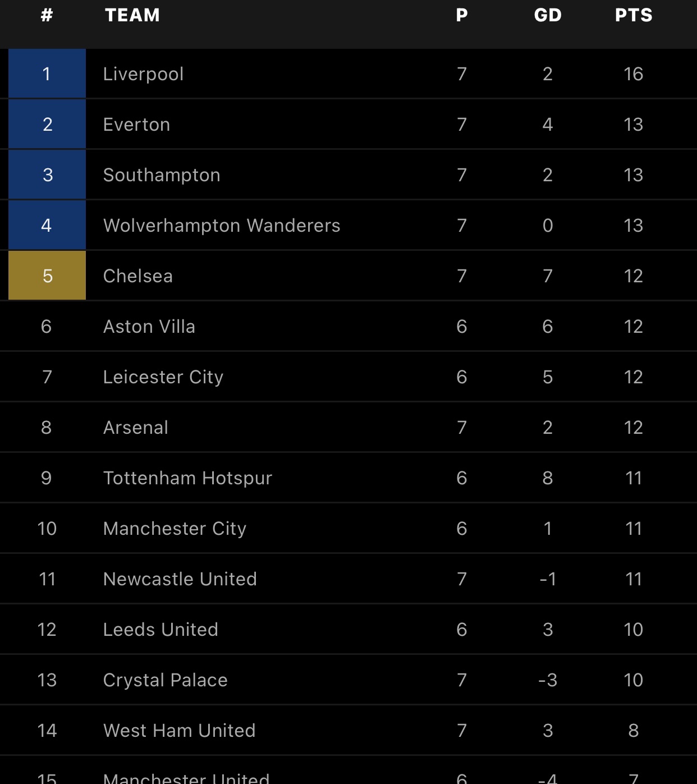Open Crystal Palace team row
Image resolution: width=697 pixels, height=784 pixels.
(349, 680)
